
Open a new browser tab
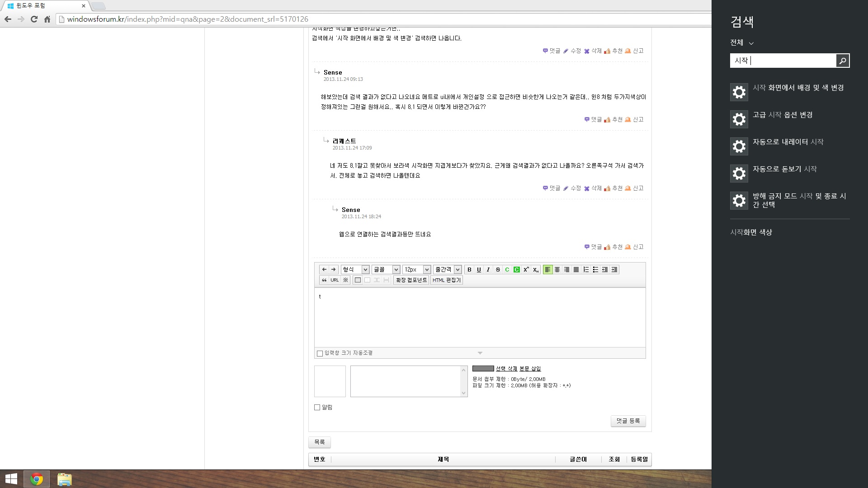pos(99,6)
